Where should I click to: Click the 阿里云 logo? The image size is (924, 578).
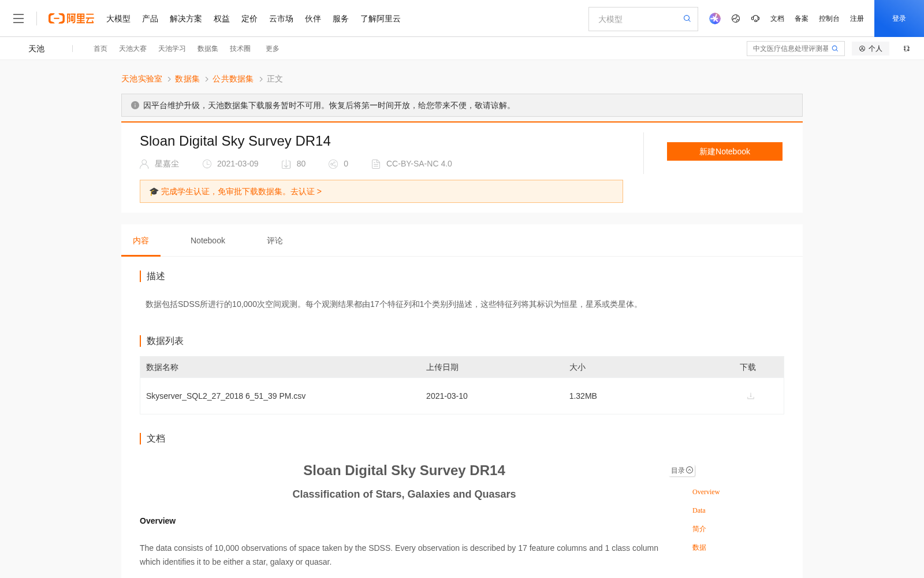[x=71, y=18]
